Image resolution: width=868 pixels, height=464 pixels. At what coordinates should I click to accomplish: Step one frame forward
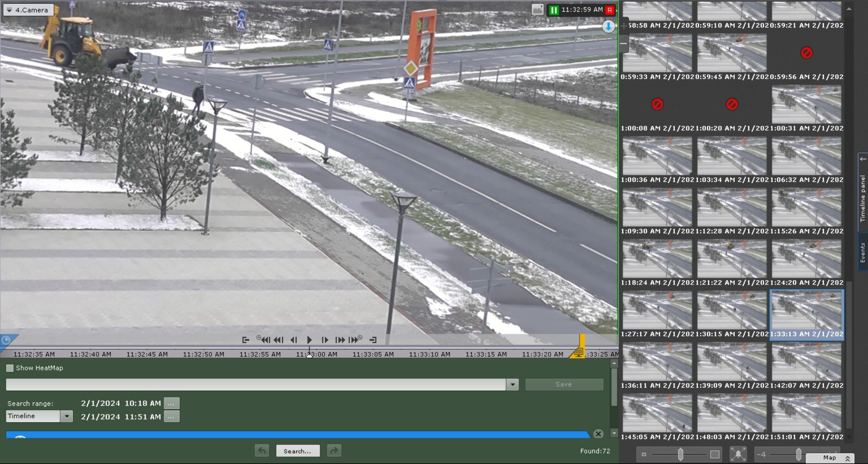pyautogui.click(x=325, y=340)
